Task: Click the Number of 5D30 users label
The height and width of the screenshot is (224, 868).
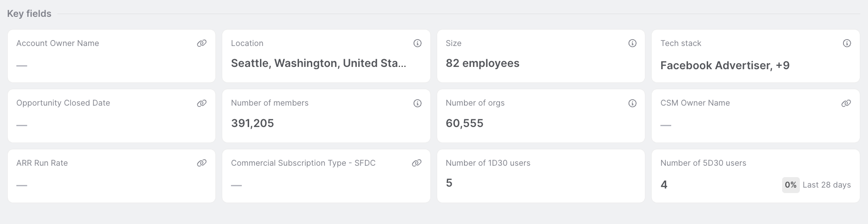Action: [703, 163]
